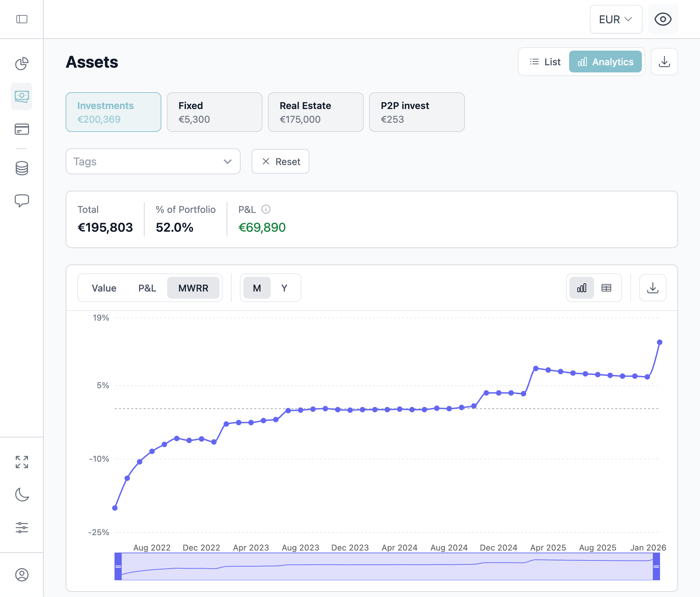Switch chart to table view
The height and width of the screenshot is (597, 700).
pyautogui.click(x=606, y=288)
